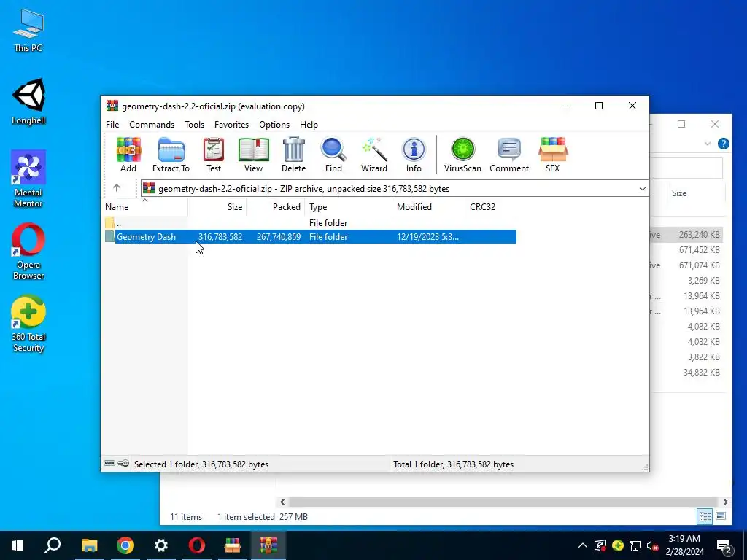The height and width of the screenshot is (560, 747).
Task: Switch Explorer to large icons view button
Action: click(x=721, y=516)
